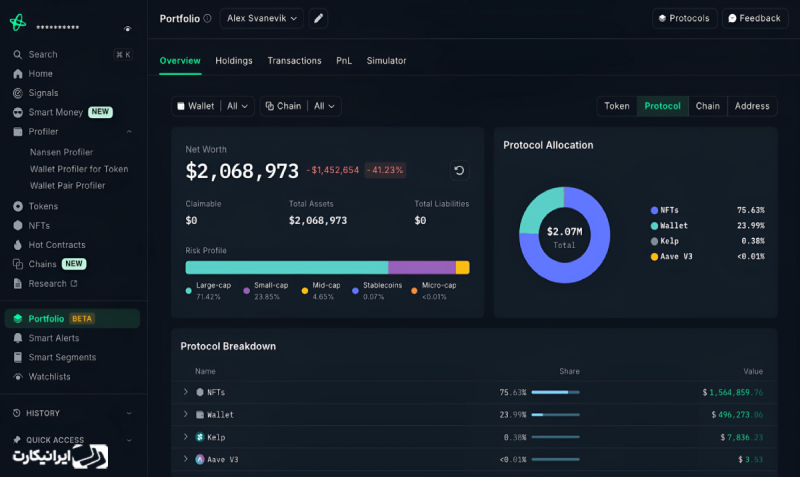Click the refresh net worth icon
This screenshot has height=477, width=800.
(x=459, y=170)
